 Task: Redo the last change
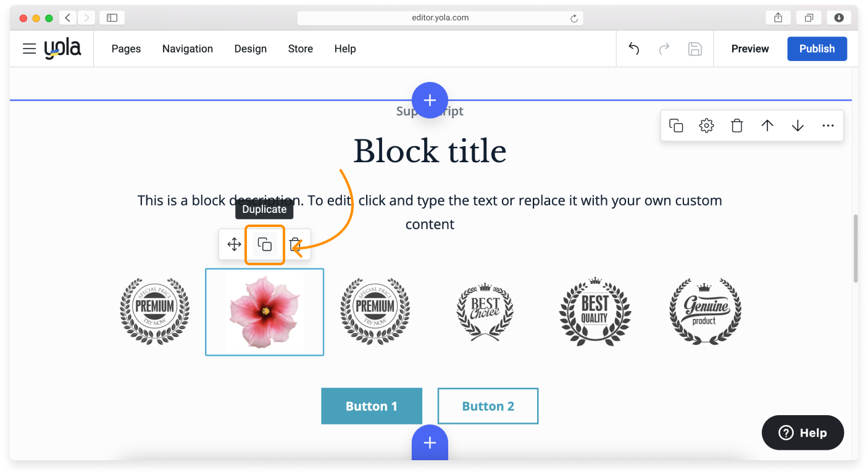pos(664,48)
